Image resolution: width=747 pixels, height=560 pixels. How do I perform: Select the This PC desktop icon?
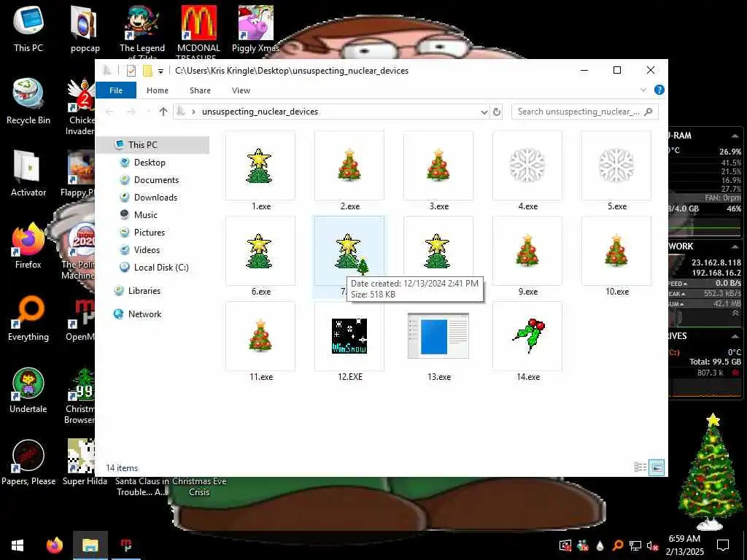coord(28,30)
